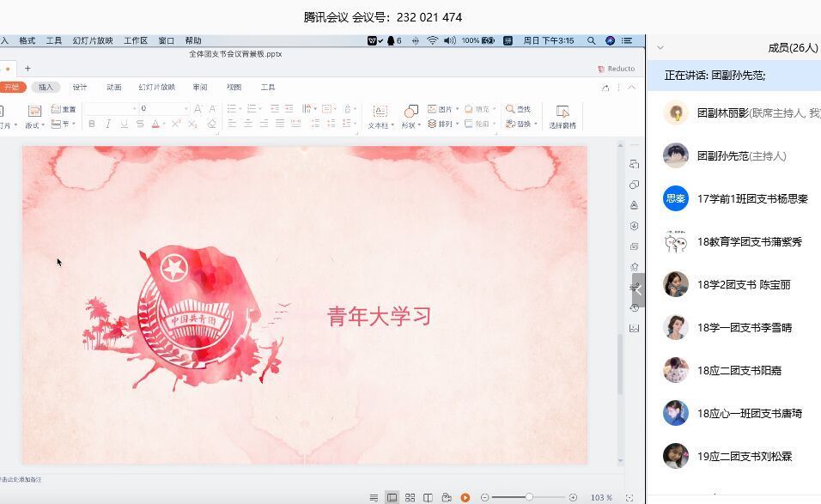Open the 幻灯片放映 menu in menu bar
Screen dimensions: 821x504
92,40
